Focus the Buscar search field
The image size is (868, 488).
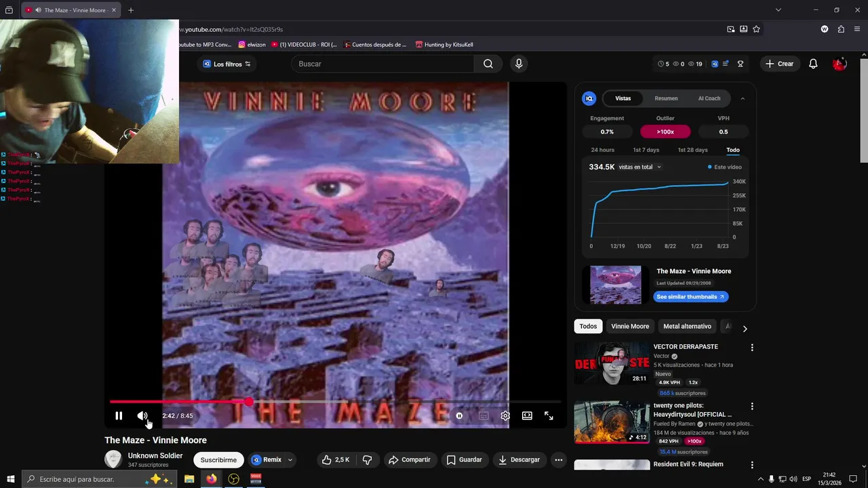(383, 64)
